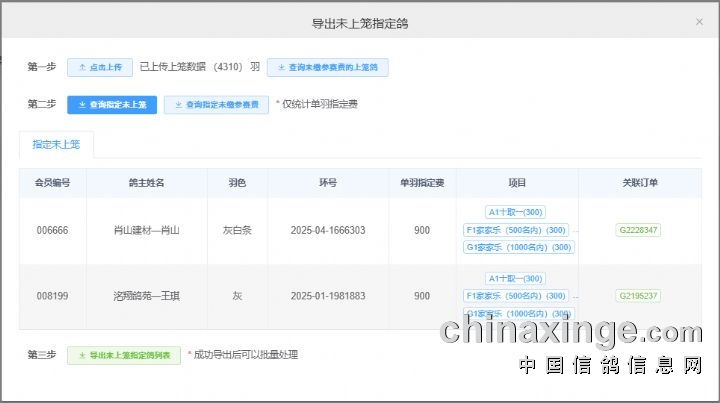Screen dimensions: 720x403
Task: Click A1十取一(300) tag in second row
Action: point(516,278)
